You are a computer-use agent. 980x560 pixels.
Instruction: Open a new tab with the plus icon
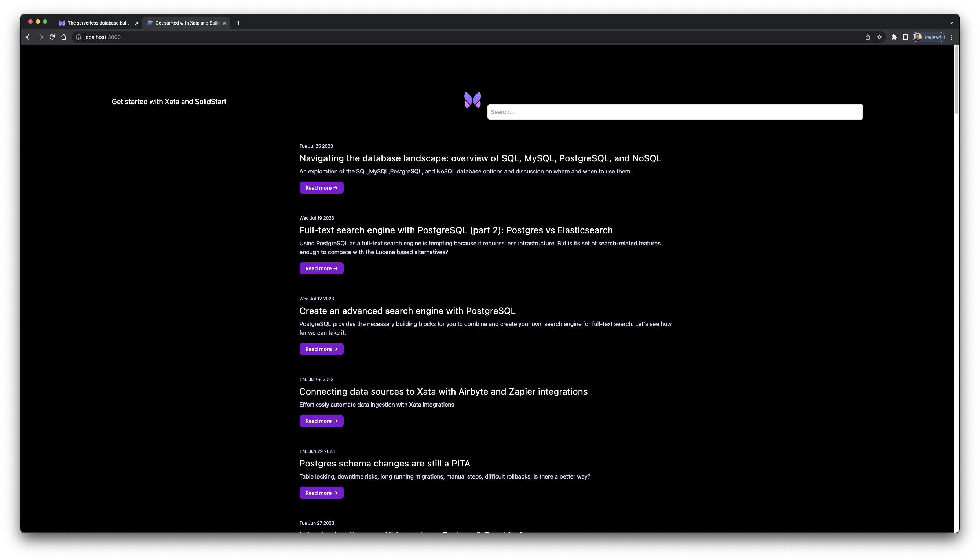coord(238,23)
